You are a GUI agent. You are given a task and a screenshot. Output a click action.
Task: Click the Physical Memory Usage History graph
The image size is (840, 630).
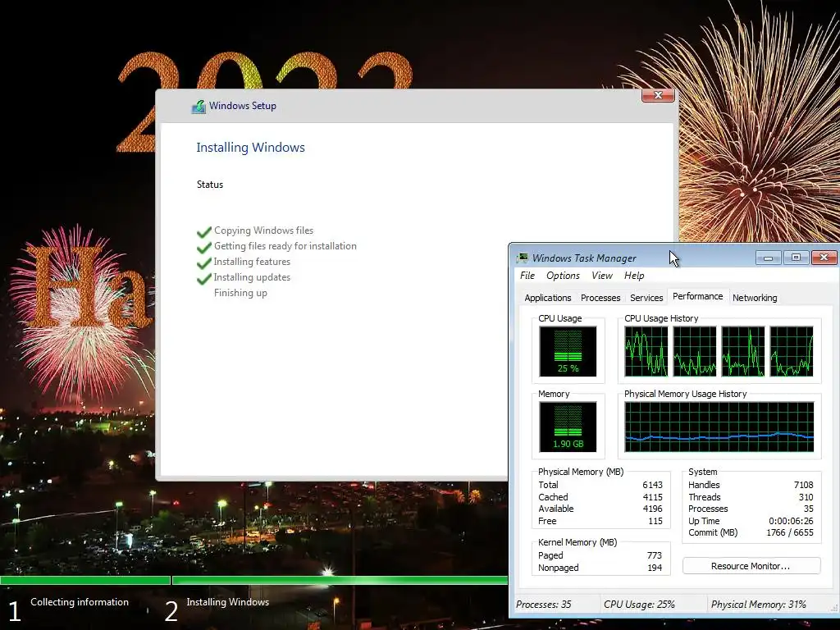[719, 427]
